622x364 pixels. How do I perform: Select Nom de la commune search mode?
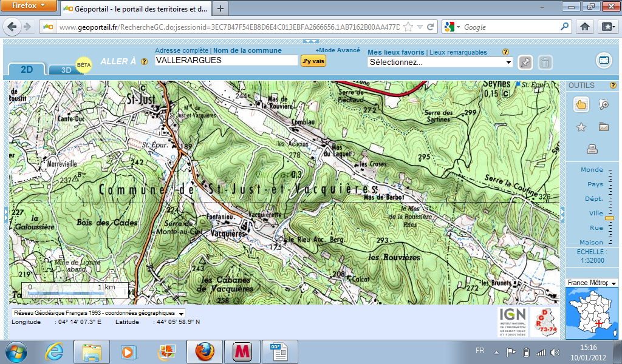248,50
